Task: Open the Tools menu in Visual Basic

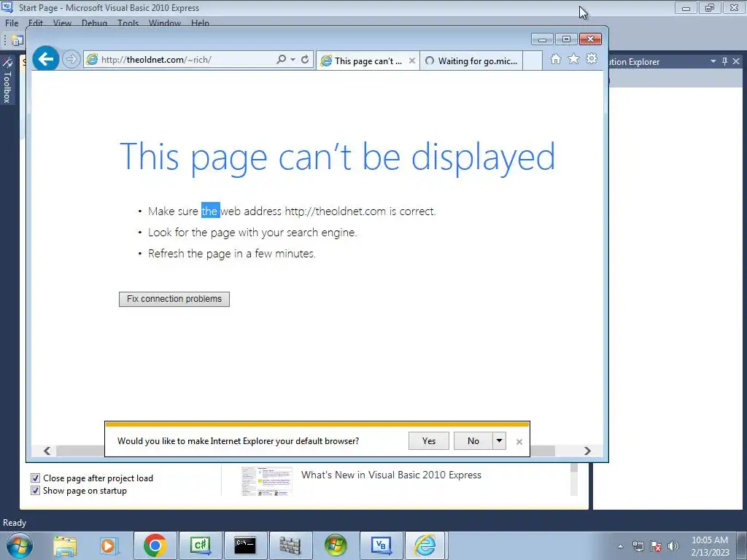Action: click(x=128, y=23)
